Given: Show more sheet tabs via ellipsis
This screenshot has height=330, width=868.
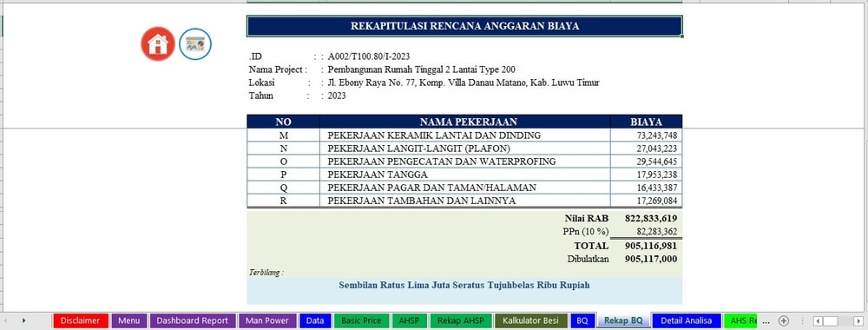Looking at the screenshot, I should click(x=766, y=321).
